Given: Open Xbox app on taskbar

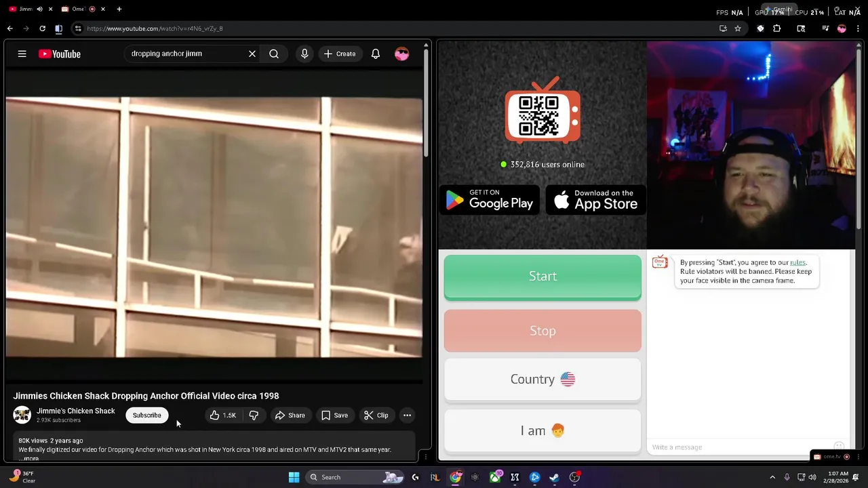Looking at the screenshot, I should (x=495, y=477).
